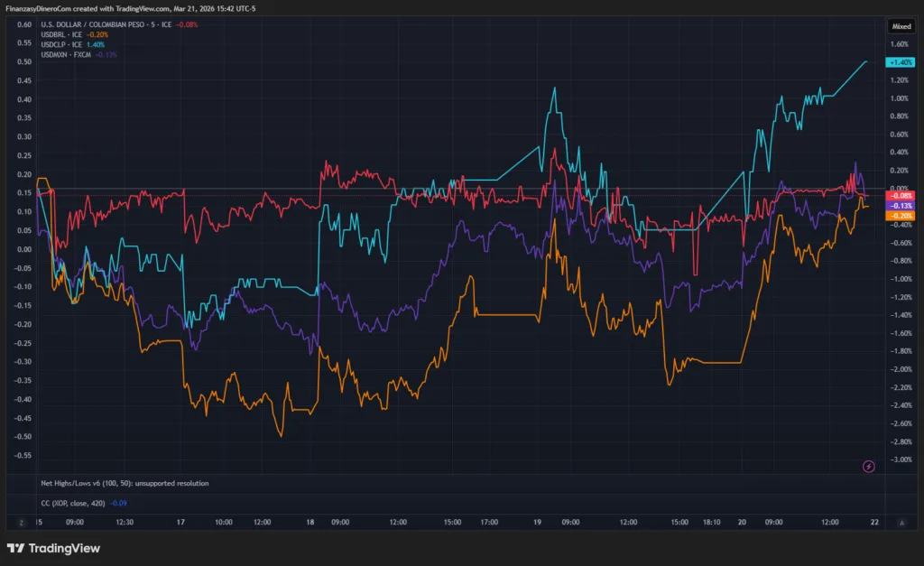Click the purple -0.13% price label
This screenshot has width=924, height=566.
pos(901,206)
